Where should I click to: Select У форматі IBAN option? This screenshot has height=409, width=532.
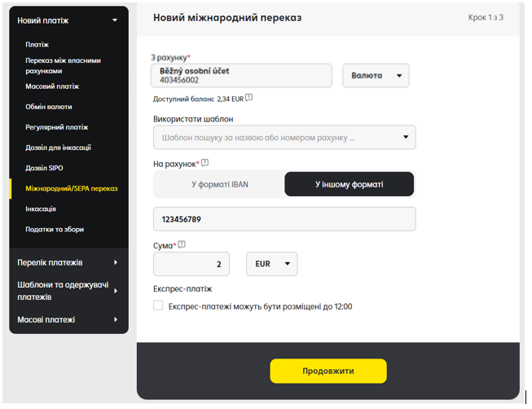click(x=219, y=184)
